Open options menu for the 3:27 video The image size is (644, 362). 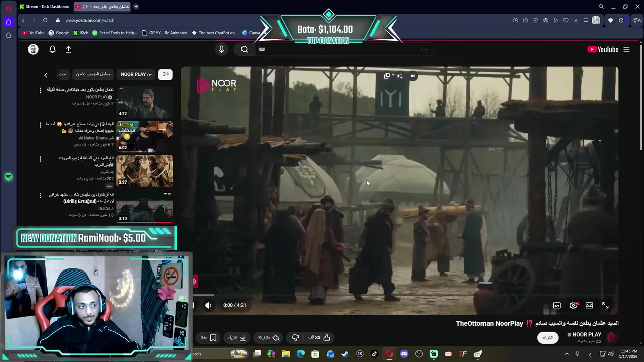click(x=41, y=159)
